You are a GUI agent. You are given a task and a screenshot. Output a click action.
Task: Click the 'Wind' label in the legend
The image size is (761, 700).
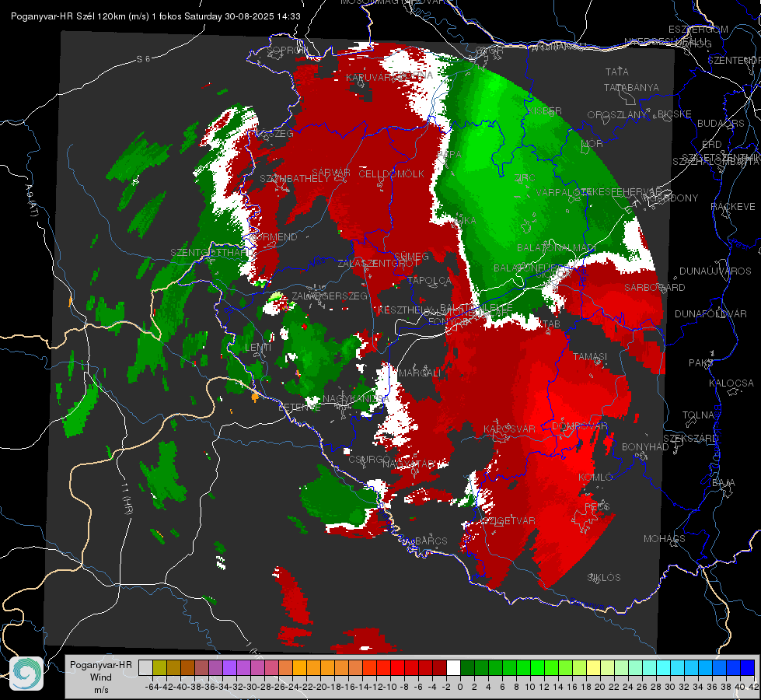tap(100, 677)
